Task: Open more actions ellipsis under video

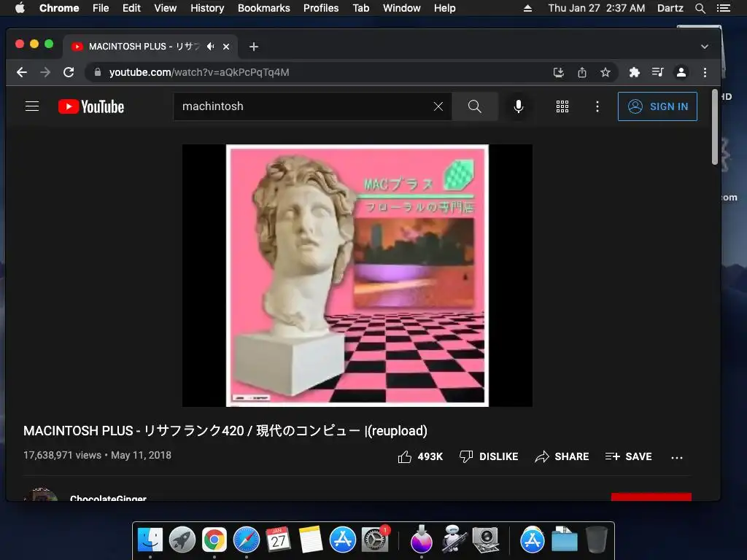Action: tap(677, 457)
